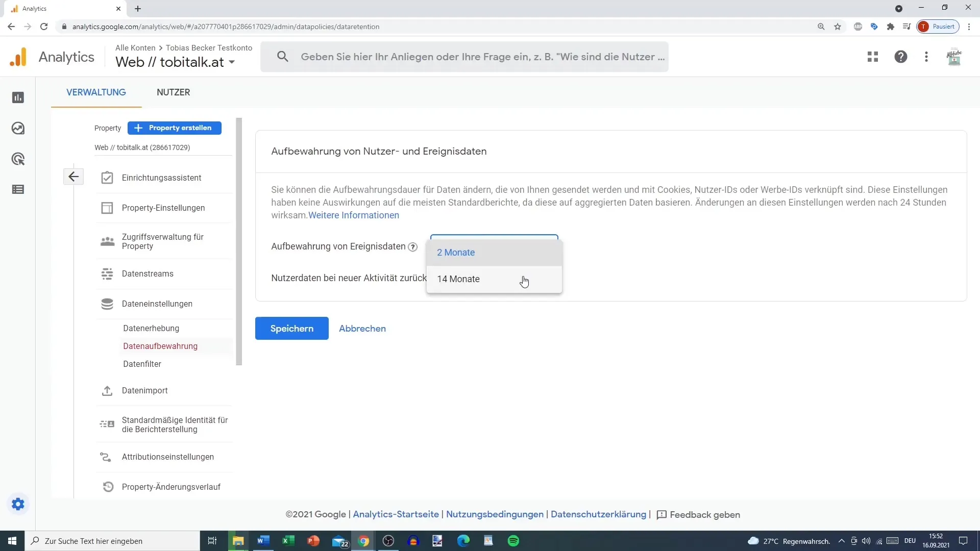Image resolution: width=980 pixels, height=551 pixels.
Task: Click the Analytics home icon
Action: click(x=18, y=57)
